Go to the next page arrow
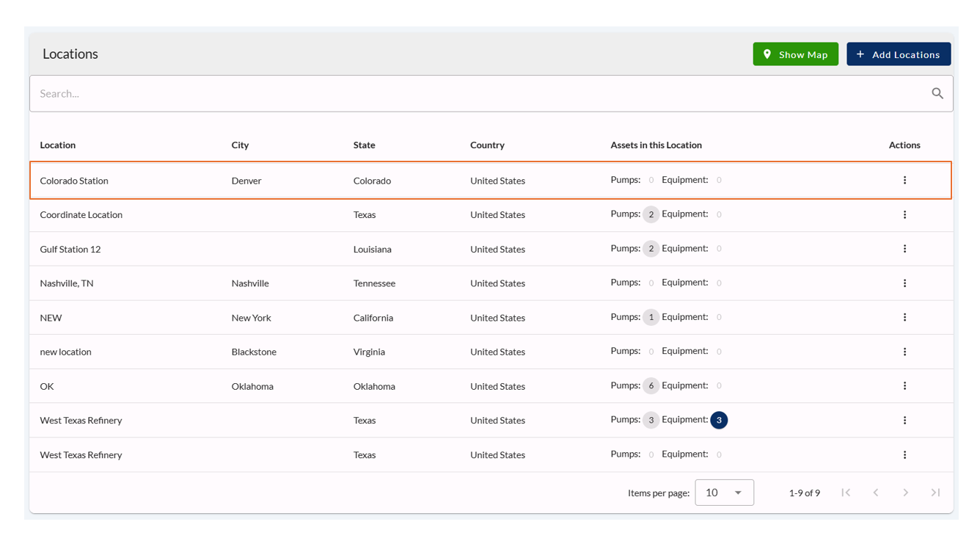The image size is (980, 541). [905, 493]
